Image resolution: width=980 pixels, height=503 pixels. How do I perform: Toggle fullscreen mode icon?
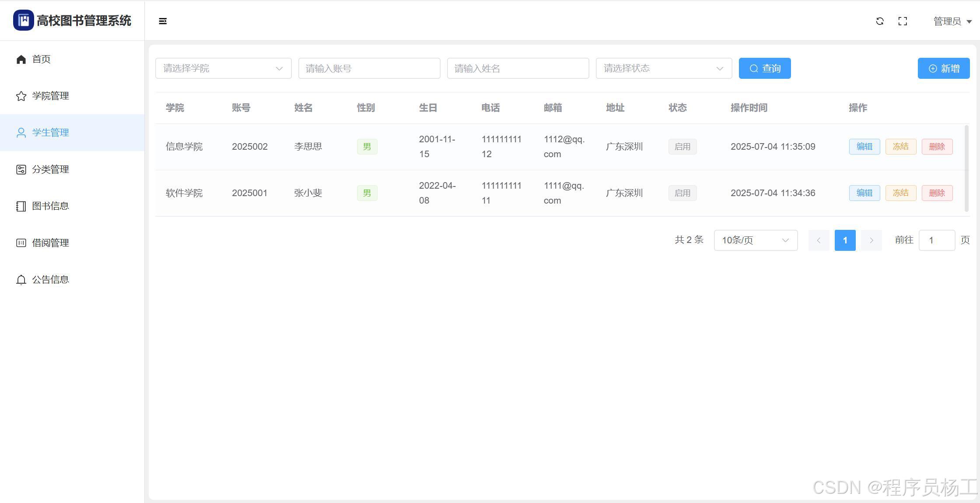coord(903,21)
